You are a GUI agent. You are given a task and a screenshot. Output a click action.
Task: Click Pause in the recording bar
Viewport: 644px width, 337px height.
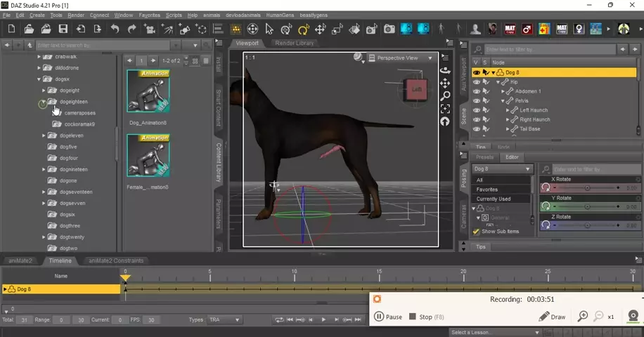[x=388, y=317]
